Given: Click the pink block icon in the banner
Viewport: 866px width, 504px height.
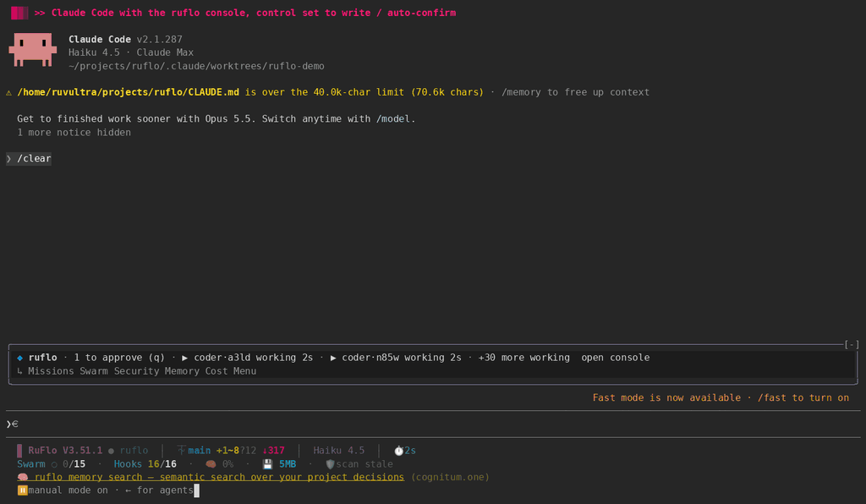Looking at the screenshot, I should coord(19,13).
